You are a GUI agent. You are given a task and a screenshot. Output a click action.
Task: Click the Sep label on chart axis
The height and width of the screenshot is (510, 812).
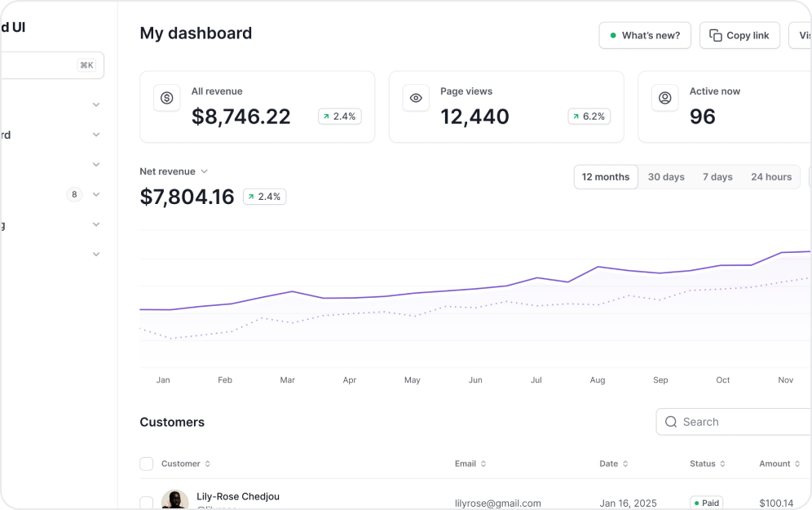coord(660,380)
